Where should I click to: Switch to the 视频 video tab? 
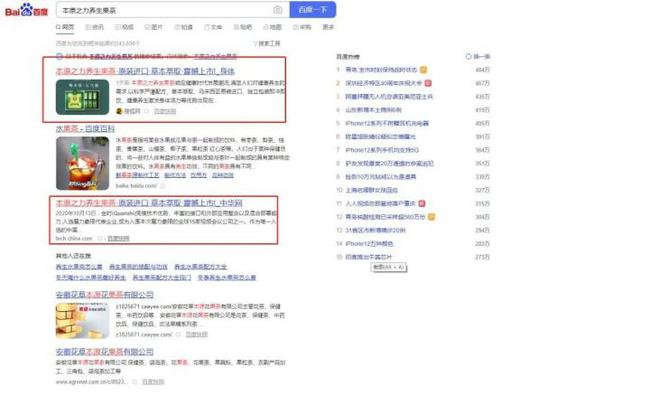tap(124, 27)
